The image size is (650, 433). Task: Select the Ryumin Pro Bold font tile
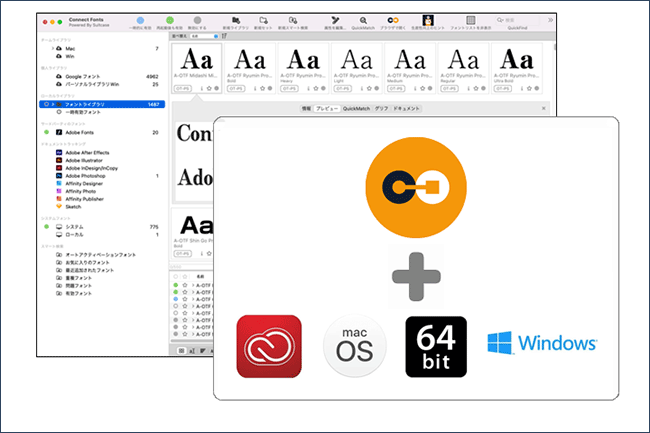(250, 68)
